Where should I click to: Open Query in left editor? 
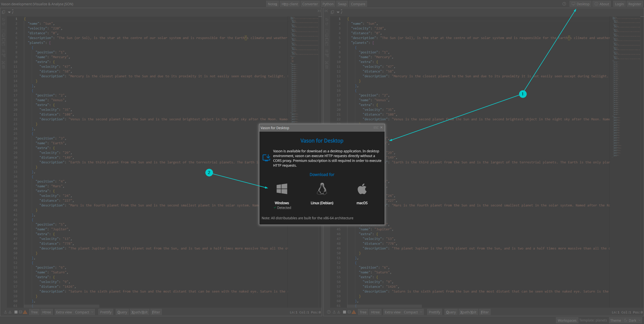click(122, 312)
